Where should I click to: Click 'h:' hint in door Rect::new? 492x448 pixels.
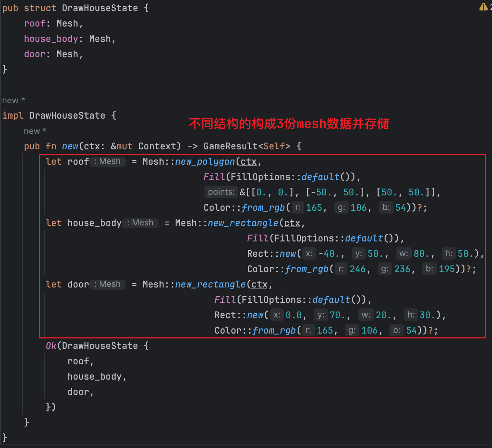pos(411,315)
